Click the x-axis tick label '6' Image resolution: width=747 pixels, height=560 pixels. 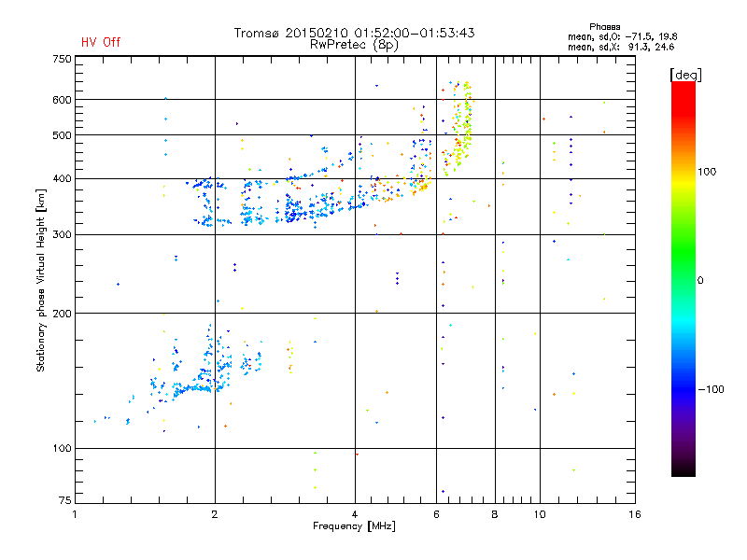pos(436,514)
